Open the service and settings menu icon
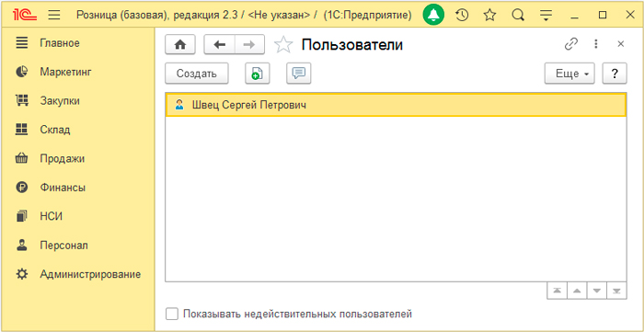Screen dimensions: 644x332 point(546,16)
